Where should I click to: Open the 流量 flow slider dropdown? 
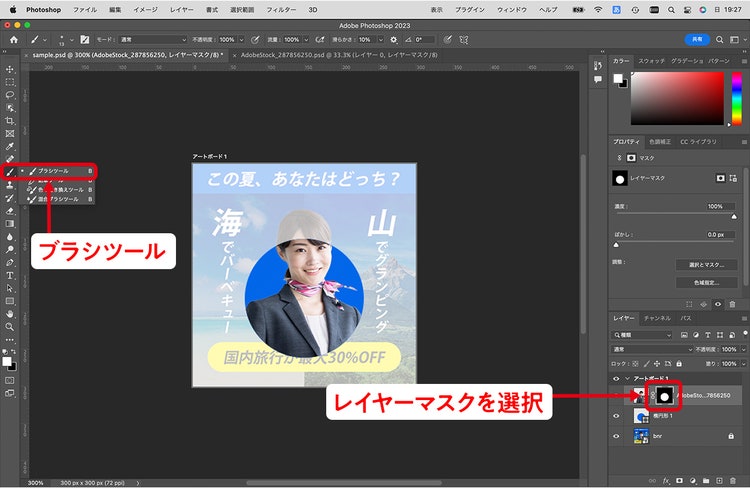click(x=306, y=40)
